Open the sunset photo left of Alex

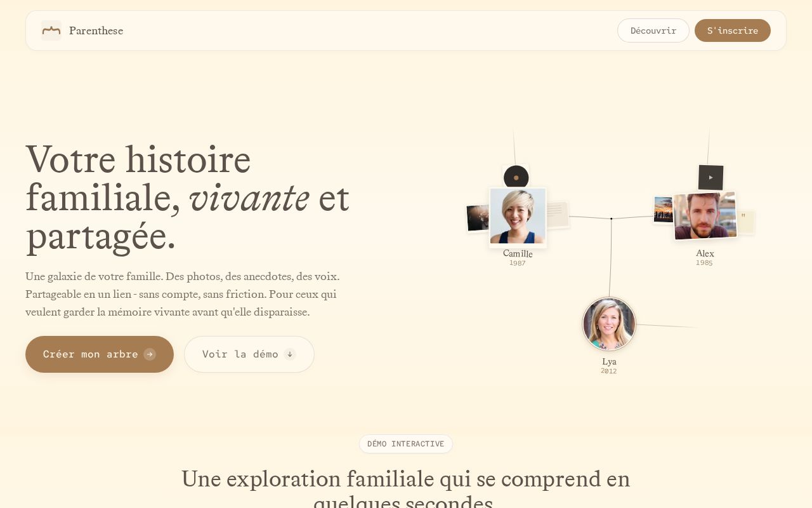[x=664, y=210]
